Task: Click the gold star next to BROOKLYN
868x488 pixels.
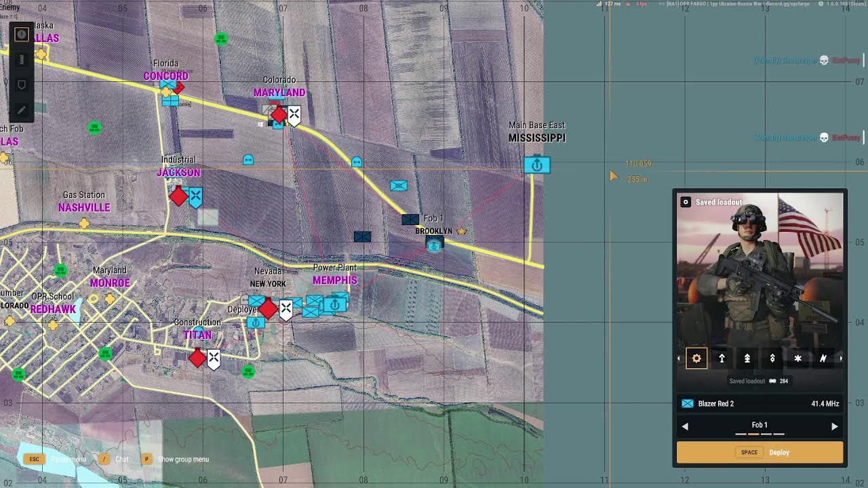Action: pyautogui.click(x=461, y=231)
